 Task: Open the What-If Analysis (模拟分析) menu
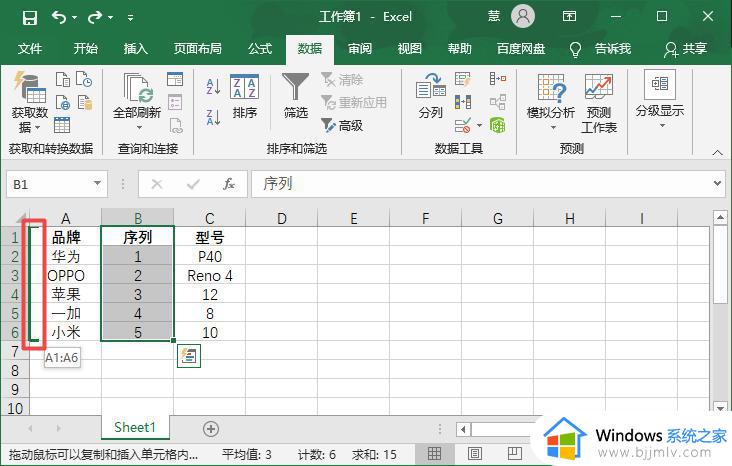coord(551,102)
